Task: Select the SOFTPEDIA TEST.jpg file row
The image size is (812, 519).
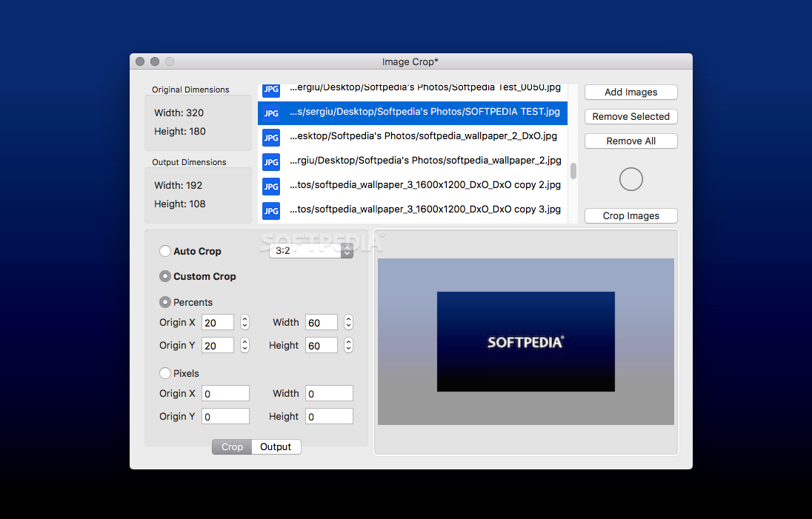Action: 413,113
